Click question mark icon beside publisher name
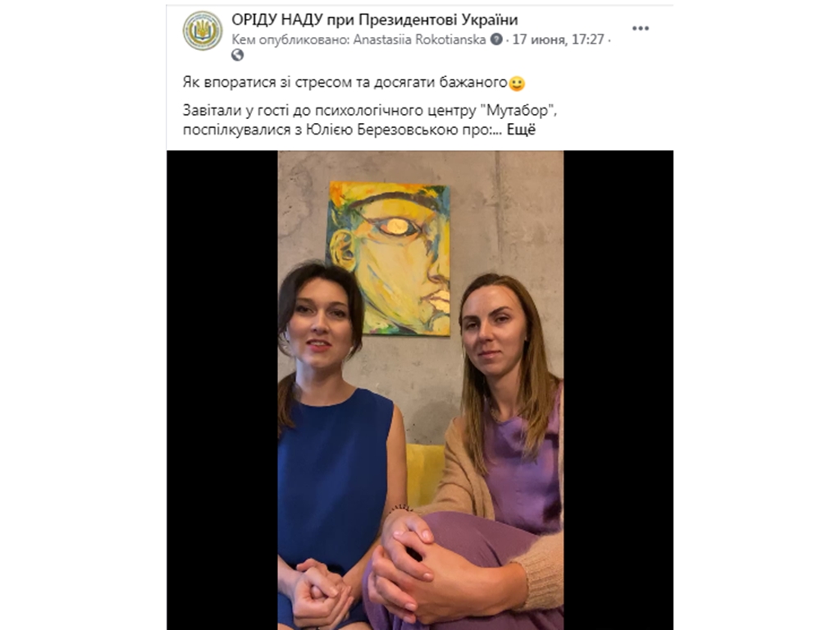 tap(496, 39)
